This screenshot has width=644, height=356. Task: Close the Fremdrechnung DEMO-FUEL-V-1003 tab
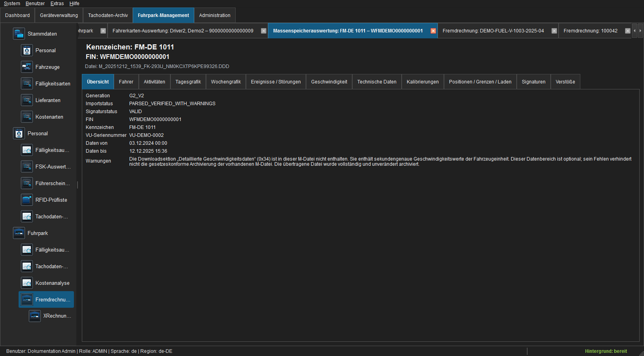point(554,31)
